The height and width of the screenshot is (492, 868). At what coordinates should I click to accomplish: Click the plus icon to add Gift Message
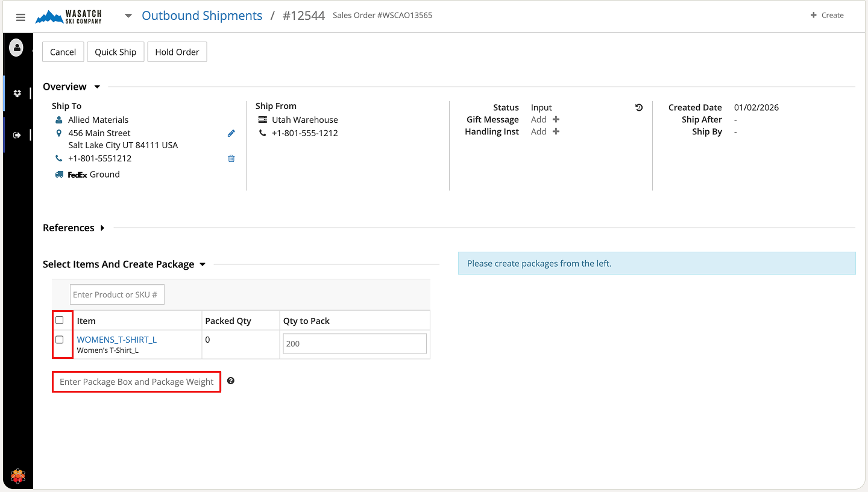pyautogui.click(x=556, y=120)
